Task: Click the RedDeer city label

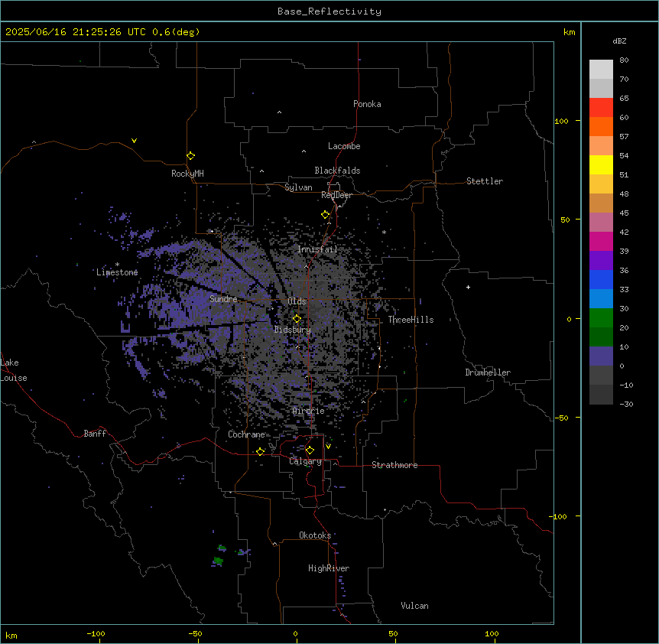Action: coord(336,195)
